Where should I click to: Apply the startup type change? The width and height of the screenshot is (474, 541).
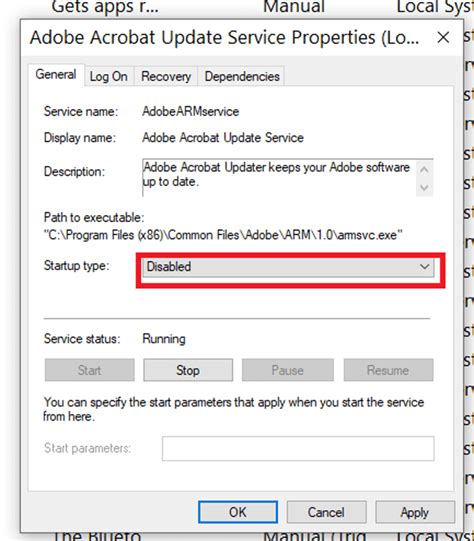click(x=415, y=512)
